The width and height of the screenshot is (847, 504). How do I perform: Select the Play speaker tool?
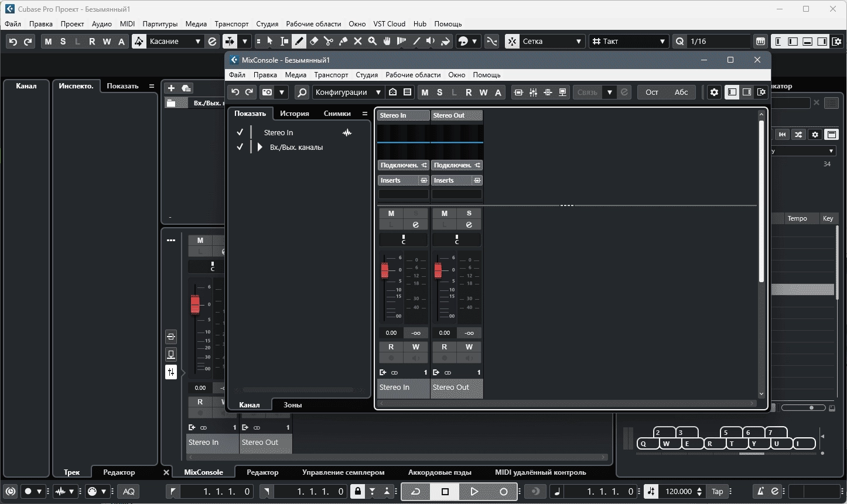(x=431, y=41)
